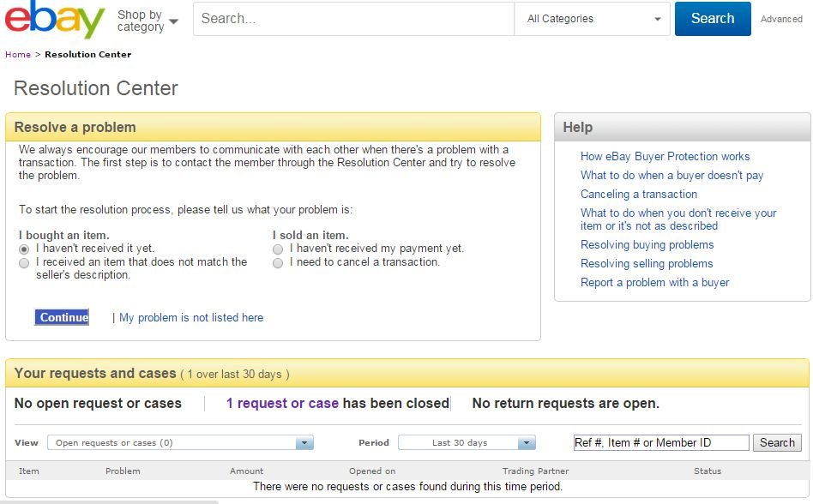
Task: Click the Status column header
Action: [708, 471]
